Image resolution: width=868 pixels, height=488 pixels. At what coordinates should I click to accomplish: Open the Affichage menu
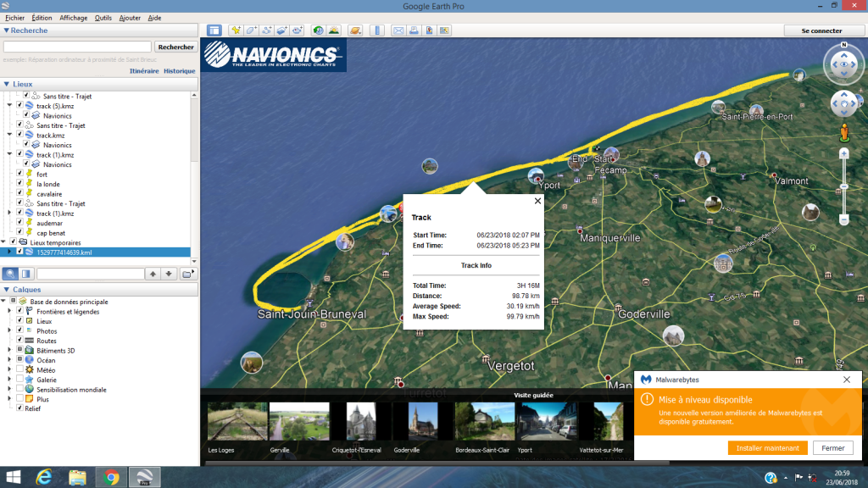pos(74,18)
